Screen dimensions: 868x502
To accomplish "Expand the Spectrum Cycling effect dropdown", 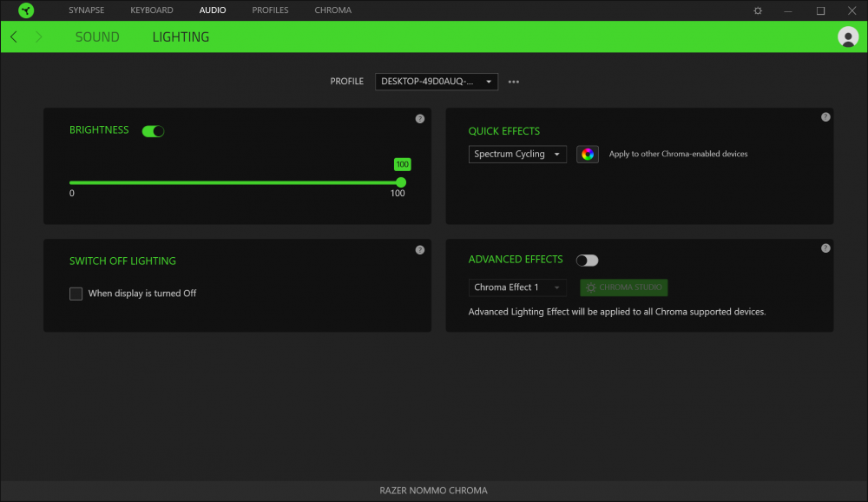I will [517, 154].
